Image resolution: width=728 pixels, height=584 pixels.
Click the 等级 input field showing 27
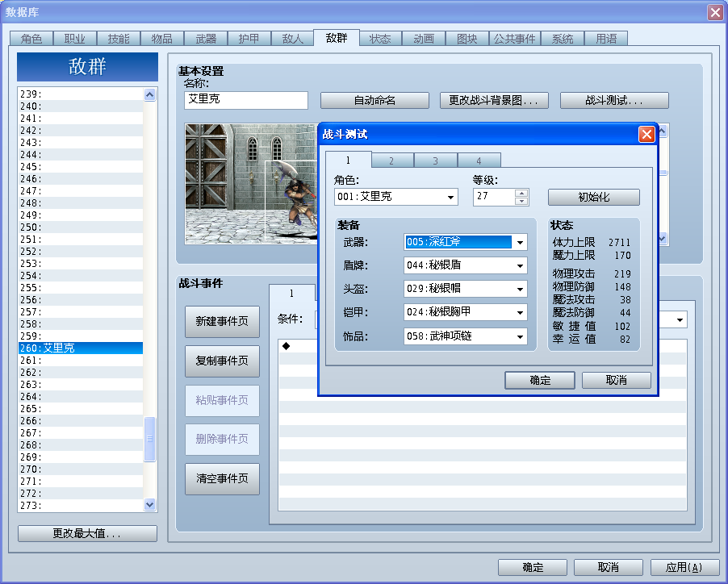(x=494, y=197)
